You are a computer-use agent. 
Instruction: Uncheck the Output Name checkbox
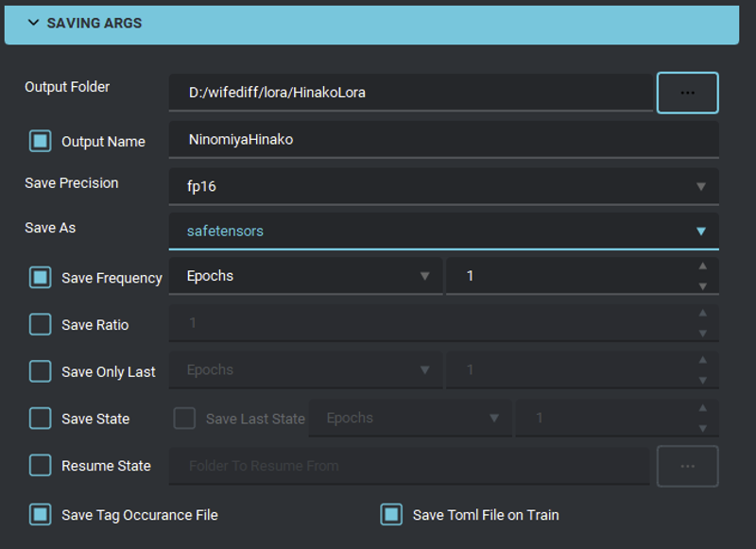click(x=40, y=141)
